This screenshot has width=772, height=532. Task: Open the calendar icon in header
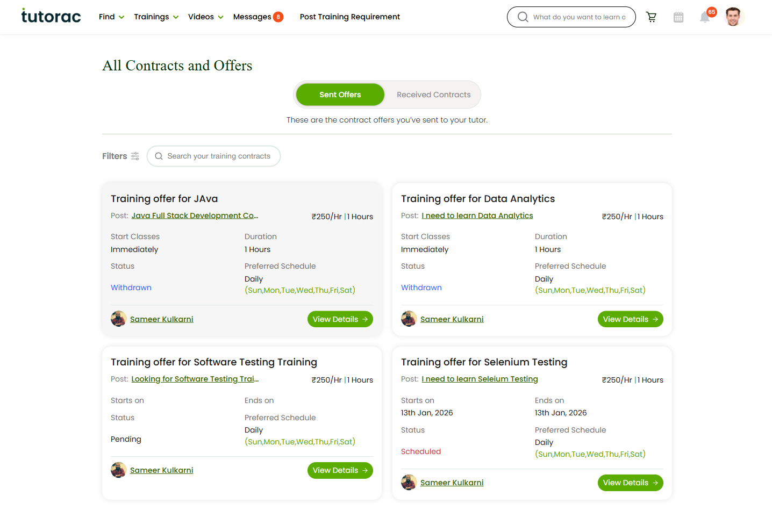tap(678, 17)
